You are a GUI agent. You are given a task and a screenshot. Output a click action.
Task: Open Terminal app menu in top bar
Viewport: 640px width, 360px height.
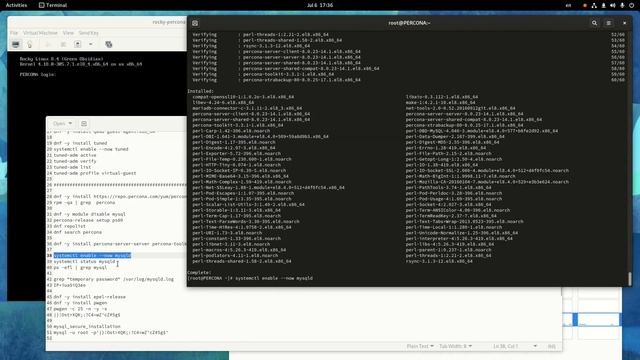(x=53, y=5)
